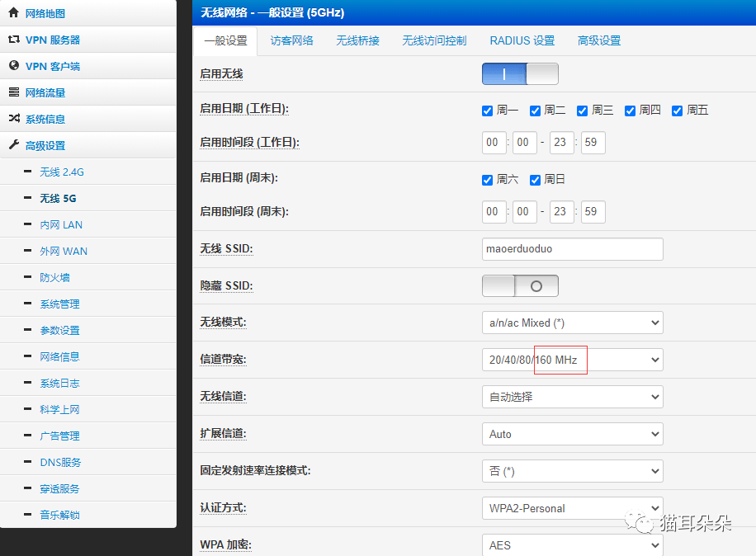756x556 pixels.
Task: Expand the 无线信道 channel dropdown
Action: coord(572,397)
